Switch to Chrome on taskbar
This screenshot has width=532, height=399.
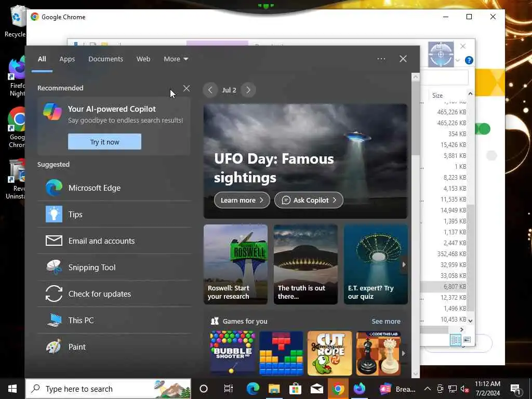tap(338, 389)
